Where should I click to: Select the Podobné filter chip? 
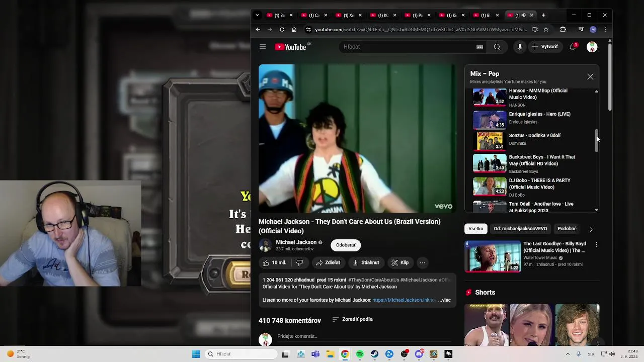point(567,229)
